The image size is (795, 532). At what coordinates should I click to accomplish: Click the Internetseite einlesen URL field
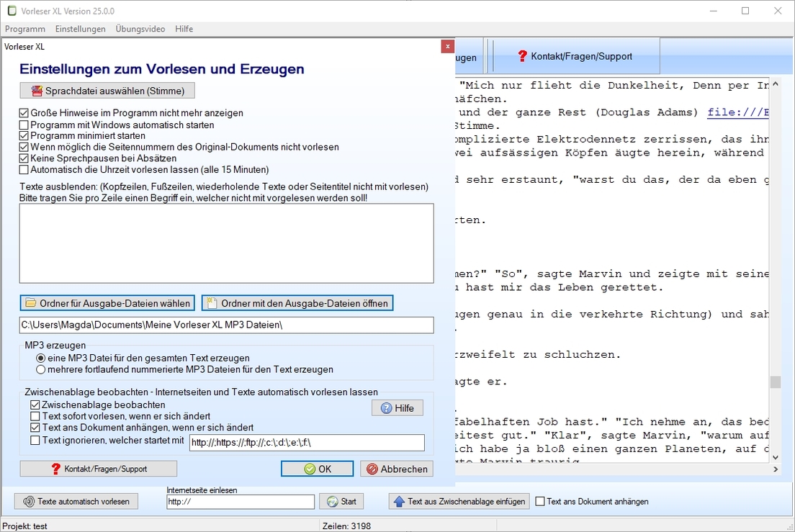click(241, 502)
